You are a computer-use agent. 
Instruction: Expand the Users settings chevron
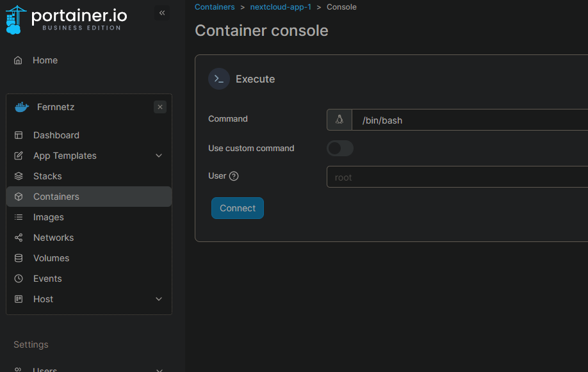[x=159, y=369]
